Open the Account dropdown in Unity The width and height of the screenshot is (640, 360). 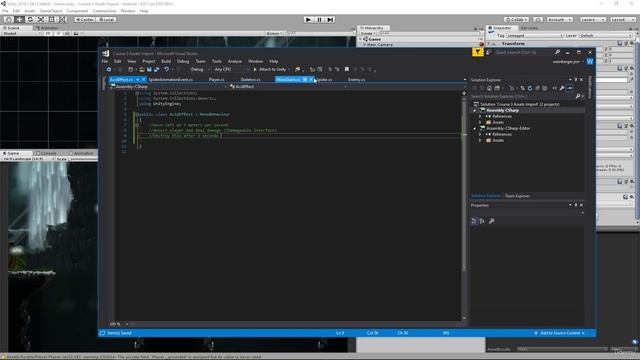560,19
